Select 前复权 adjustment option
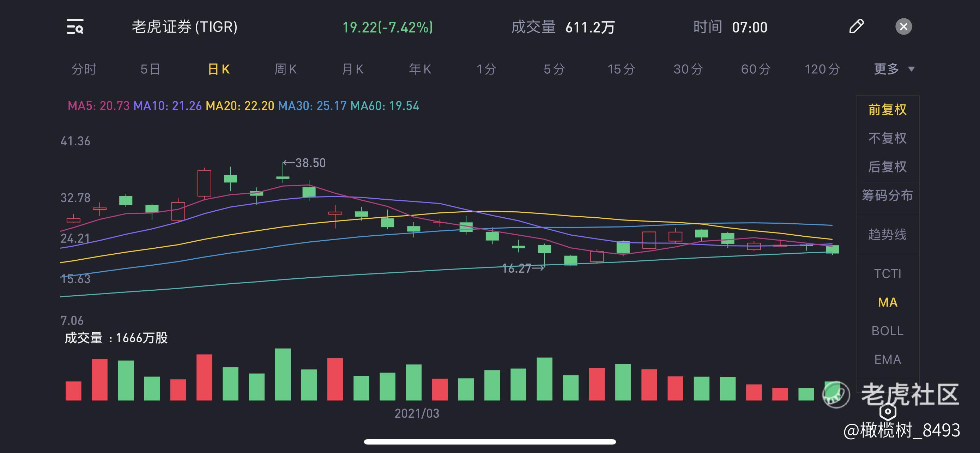The width and height of the screenshot is (980, 453). [888, 109]
